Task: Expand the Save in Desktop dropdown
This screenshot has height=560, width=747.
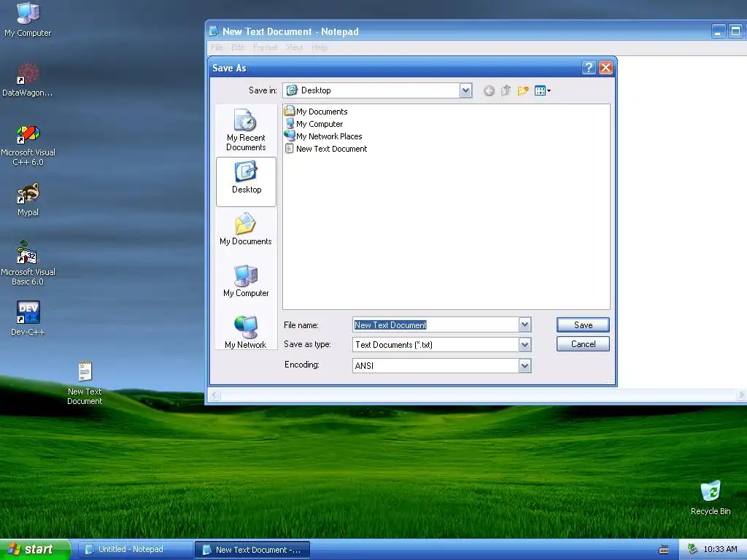Action: tap(465, 90)
